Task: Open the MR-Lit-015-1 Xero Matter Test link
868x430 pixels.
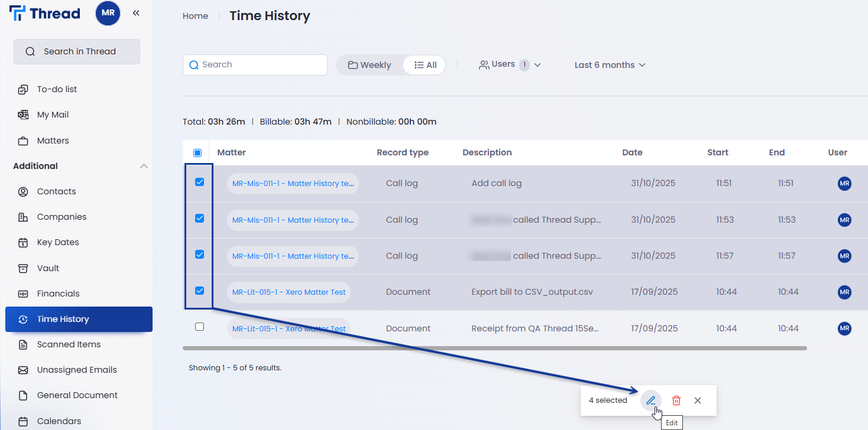Action: pos(289,292)
